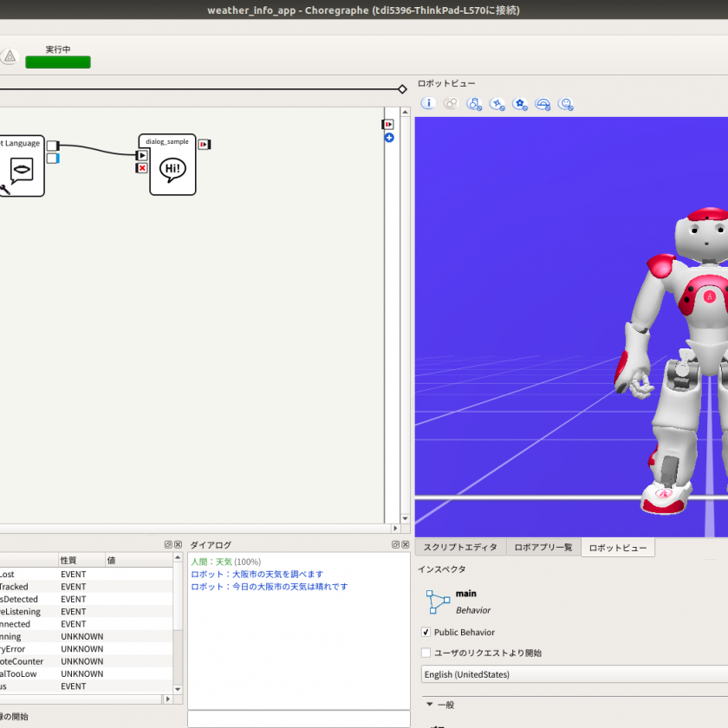
Task: Open the ロボアプリ一覧 tab
Action: pyautogui.click(x=543, y=548)
